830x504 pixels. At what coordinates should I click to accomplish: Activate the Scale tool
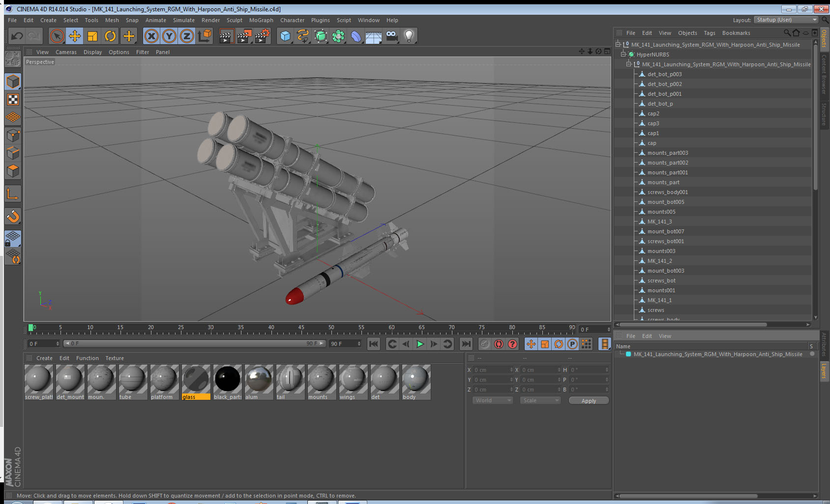(x=92, y=36)
